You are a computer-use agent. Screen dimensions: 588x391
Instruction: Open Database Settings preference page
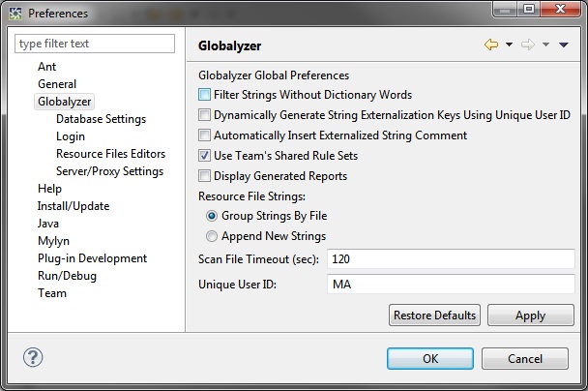pyautogui.click(x=101, y=119)
